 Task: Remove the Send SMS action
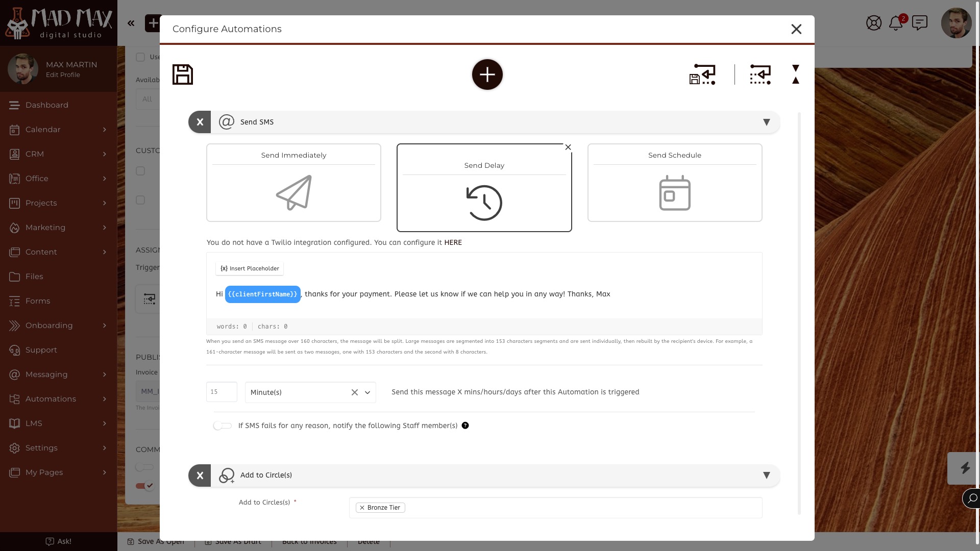click(x=200, y=122)
